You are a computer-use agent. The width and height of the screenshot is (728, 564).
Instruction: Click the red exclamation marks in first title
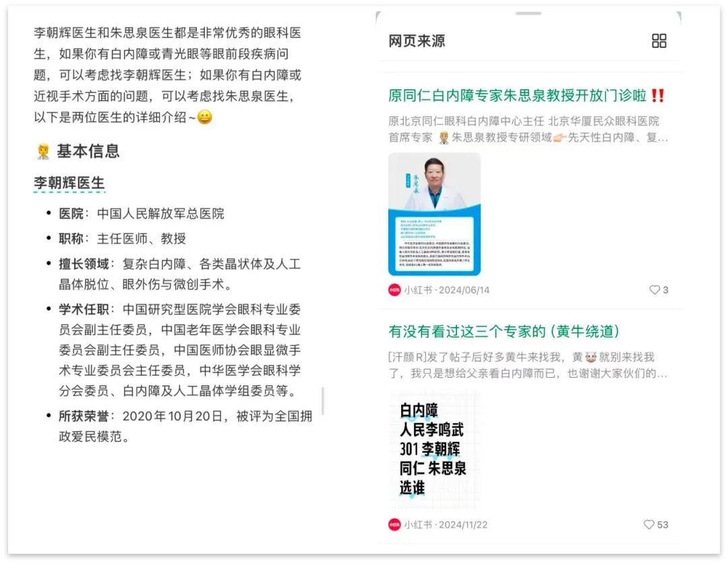click(x=657, y=96)
